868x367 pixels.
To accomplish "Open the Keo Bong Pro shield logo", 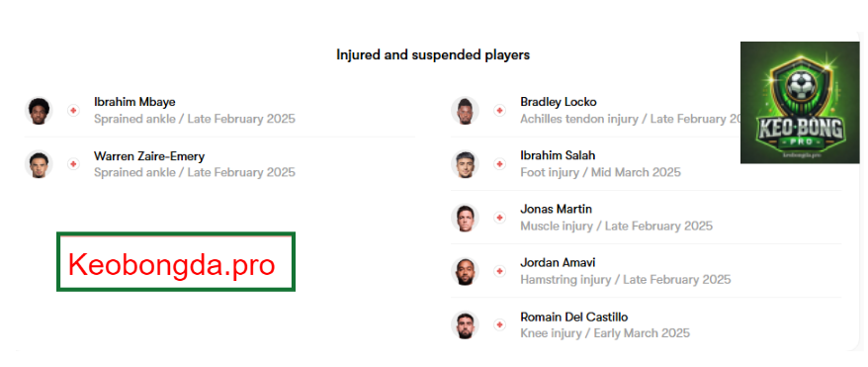I will pyautogui.click(x=800, y=103).
